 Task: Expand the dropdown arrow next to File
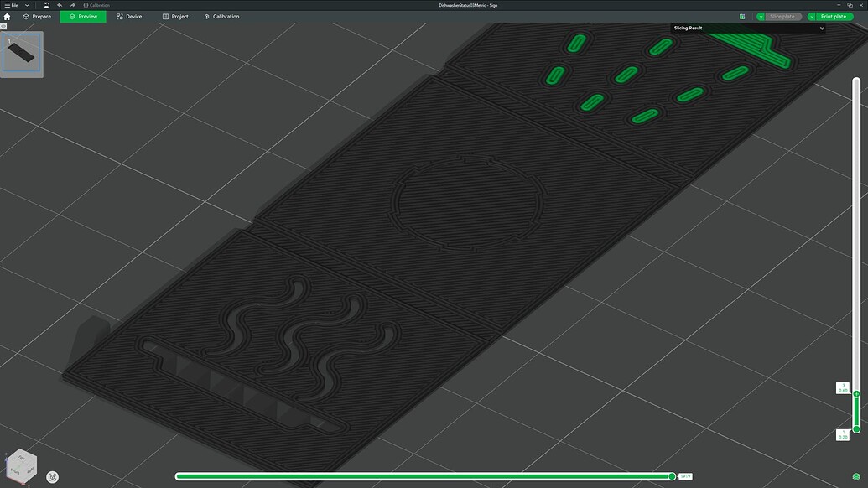27,5
